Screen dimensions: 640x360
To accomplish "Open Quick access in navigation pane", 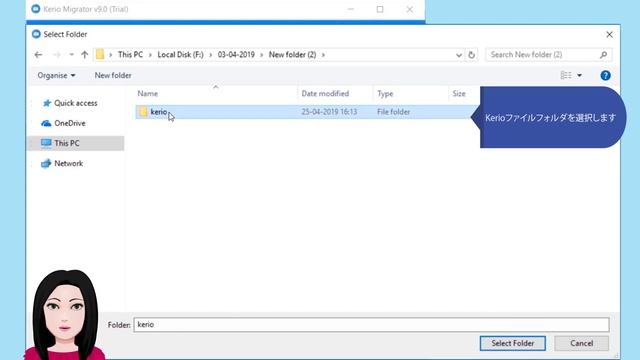I will (76, 103).
